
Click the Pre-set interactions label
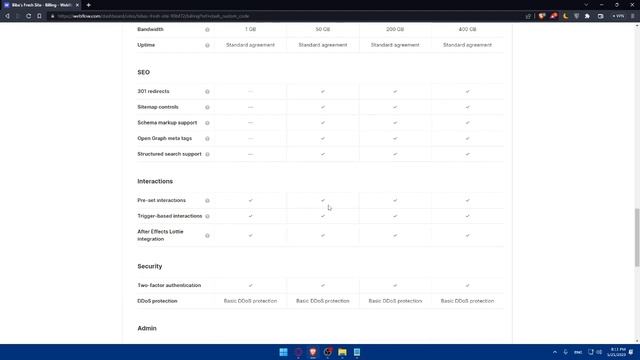162,200
